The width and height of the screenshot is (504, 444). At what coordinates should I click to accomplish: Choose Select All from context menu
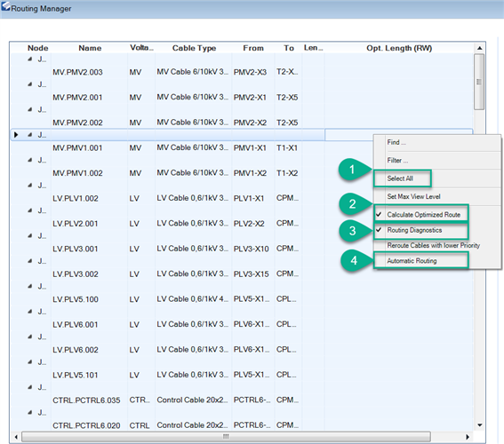click(x=400, y=178)
